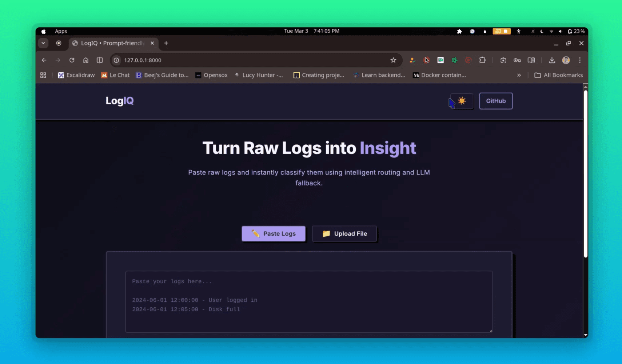622x364 pixels.
Task: Open the profile avatar menu
Action: (x=566, y=60)
